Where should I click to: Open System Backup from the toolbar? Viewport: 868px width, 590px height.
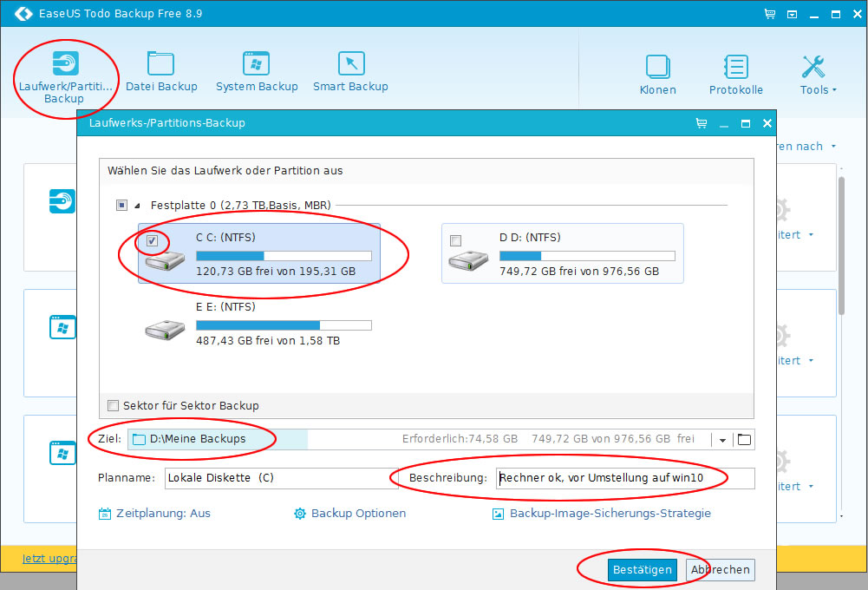(256, 64)
